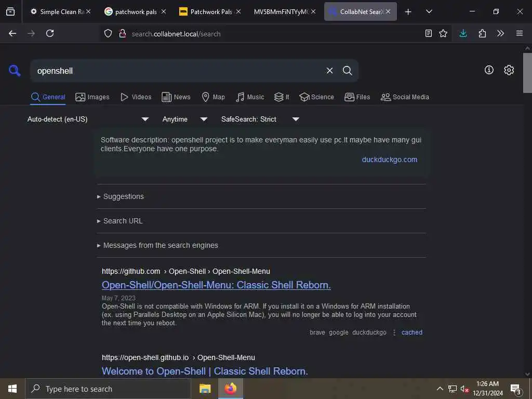Open the duckduckgo.com infobox link

coord(390,159)
